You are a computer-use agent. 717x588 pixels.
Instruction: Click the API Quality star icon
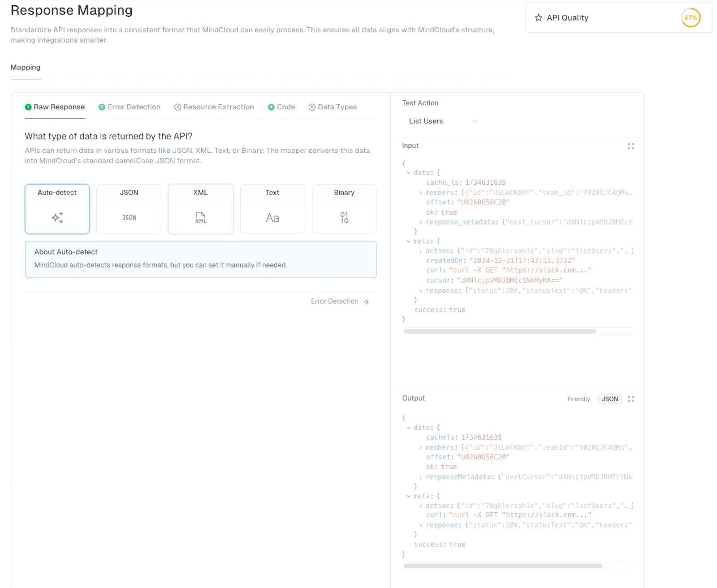(538, 18)
